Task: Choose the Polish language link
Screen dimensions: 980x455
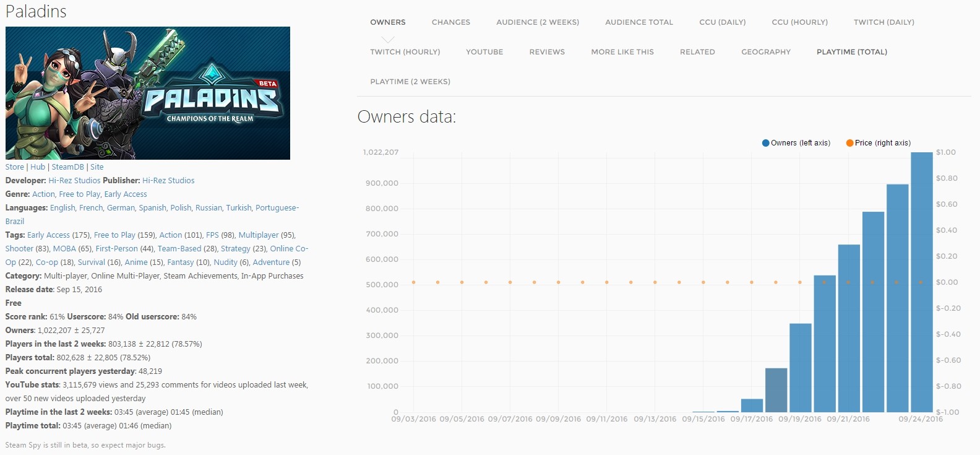Action: 181,208
